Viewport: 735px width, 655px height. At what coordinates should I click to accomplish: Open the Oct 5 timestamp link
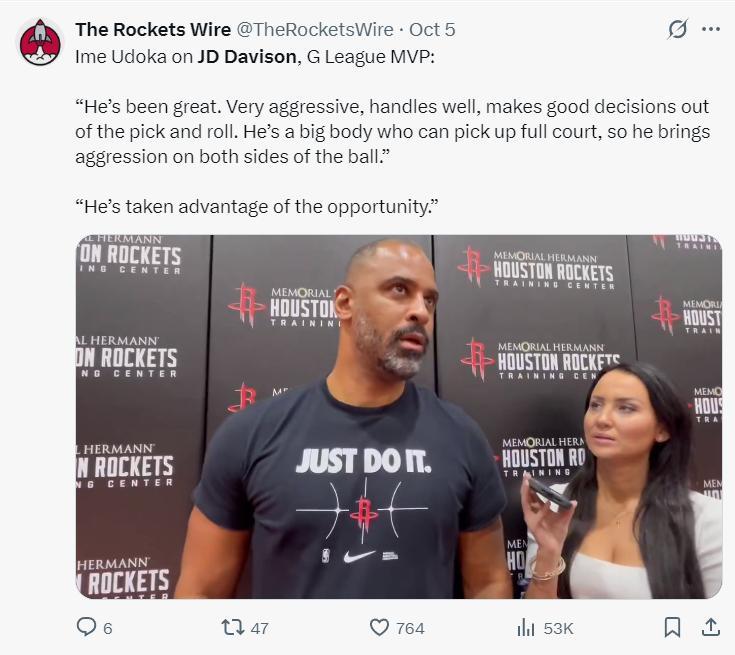tap(432, 30)
